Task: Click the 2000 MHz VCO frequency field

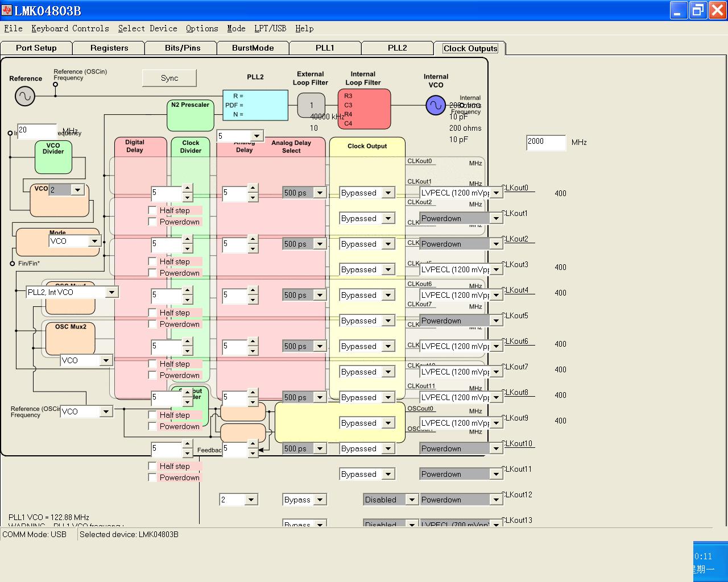Action: pos(546,142)
